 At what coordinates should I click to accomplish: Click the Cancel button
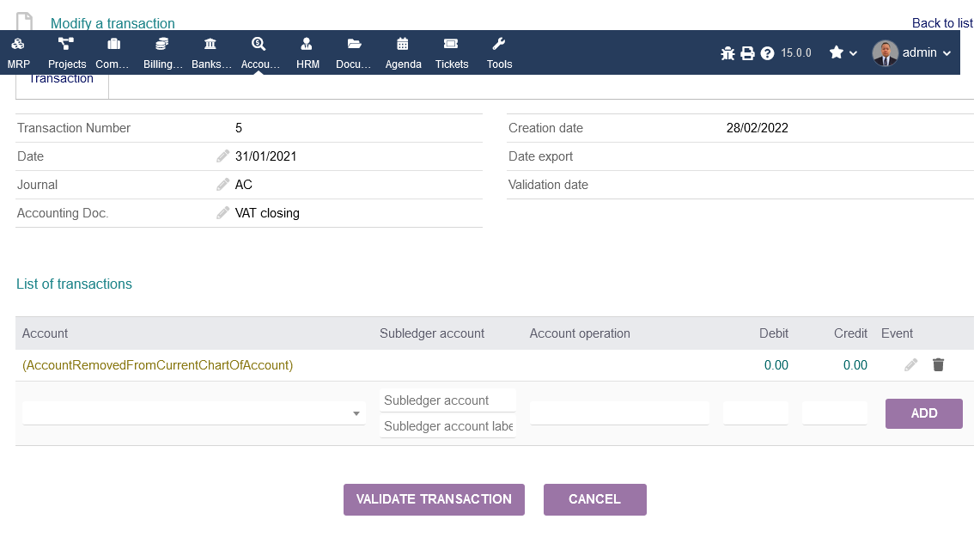click(x=594, y=499)
